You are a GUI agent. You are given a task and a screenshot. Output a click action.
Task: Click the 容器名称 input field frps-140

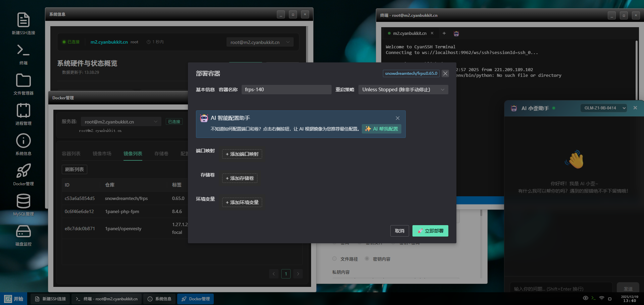pos(287,90)
